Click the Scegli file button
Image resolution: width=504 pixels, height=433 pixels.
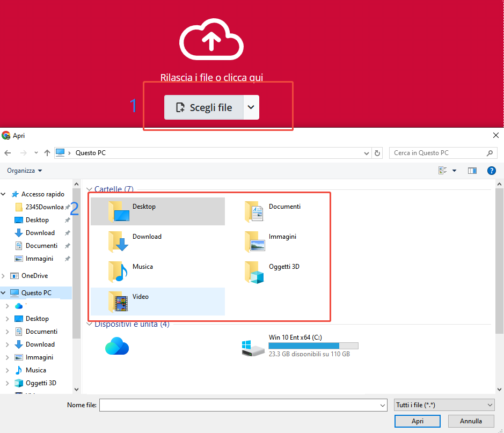click(204, 107)
